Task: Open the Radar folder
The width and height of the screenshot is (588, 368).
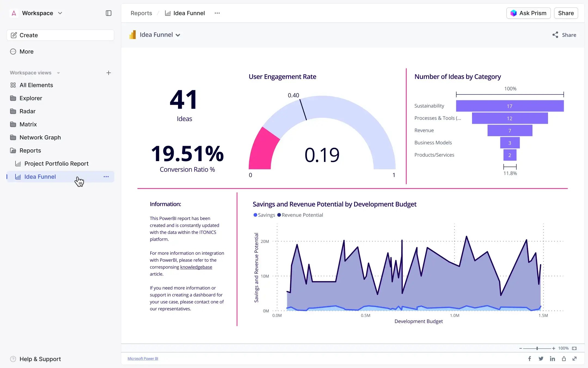Action: click(x=23, y=111)
